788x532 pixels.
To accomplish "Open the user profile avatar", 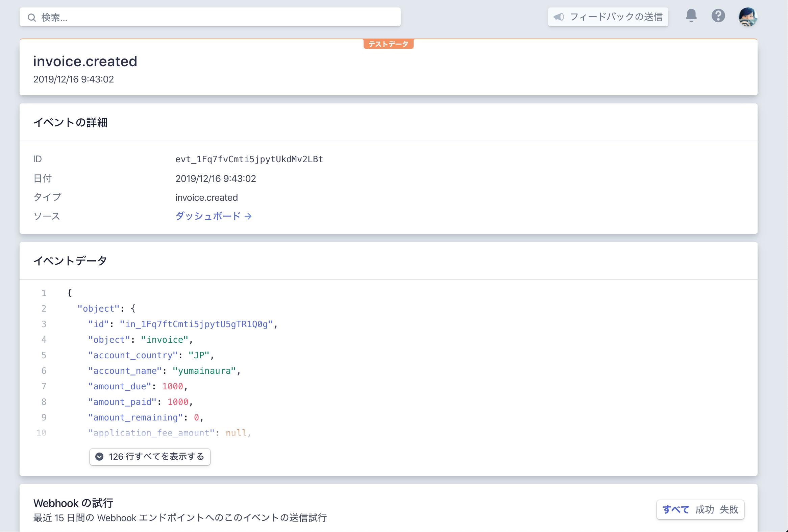I will 747,17.
